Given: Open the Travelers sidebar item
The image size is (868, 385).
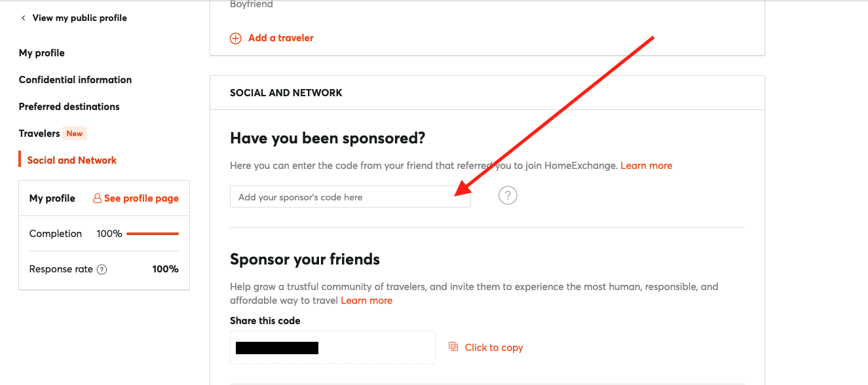Looking at the screenshot, I should pyautogui.click(x=39, y=134).
